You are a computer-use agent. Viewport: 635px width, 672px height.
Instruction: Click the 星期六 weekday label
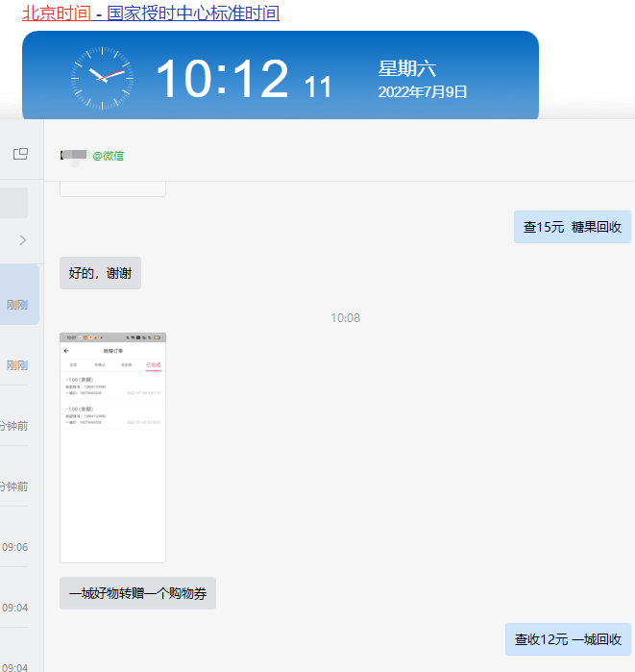pyautogui.click(x=406, y=68)
